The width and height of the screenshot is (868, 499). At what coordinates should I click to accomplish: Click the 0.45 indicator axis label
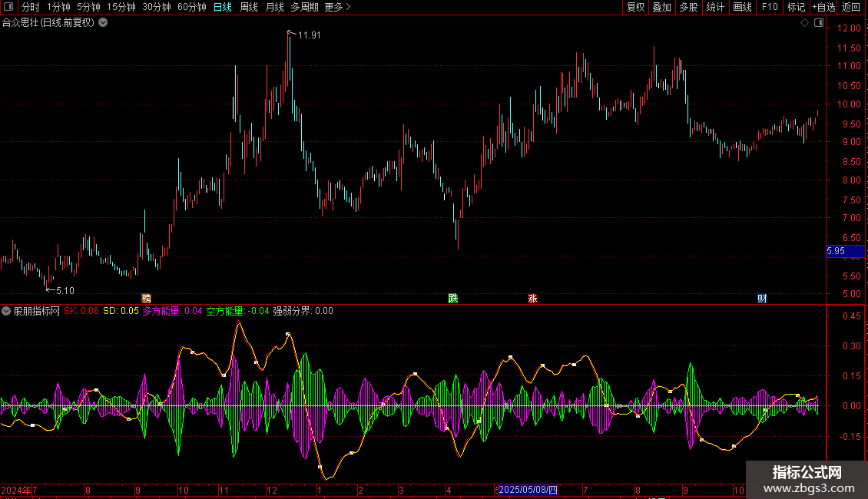tap(851, 316)
